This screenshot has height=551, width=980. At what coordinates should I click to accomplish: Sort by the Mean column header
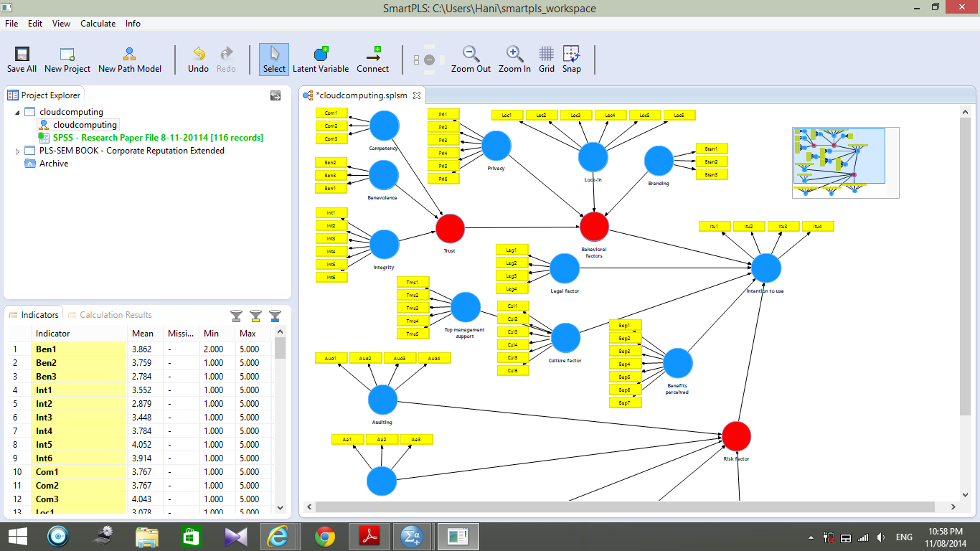tap(146, 334)
